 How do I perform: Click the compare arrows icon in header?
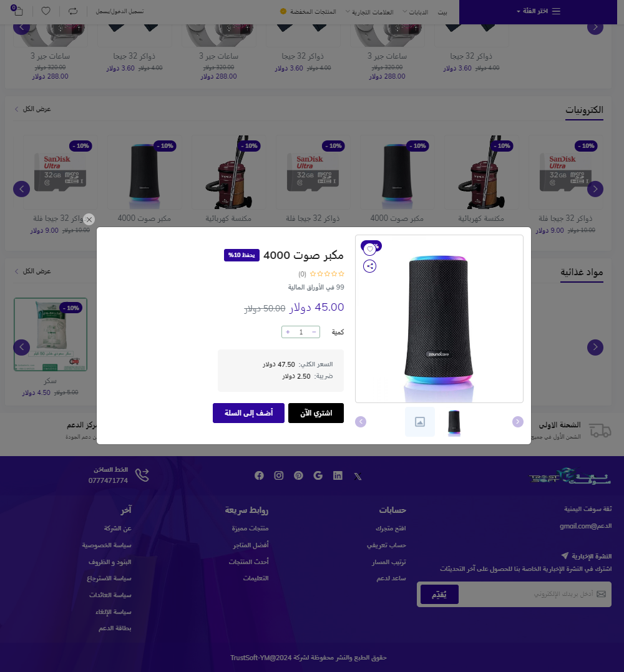[73, 11]
